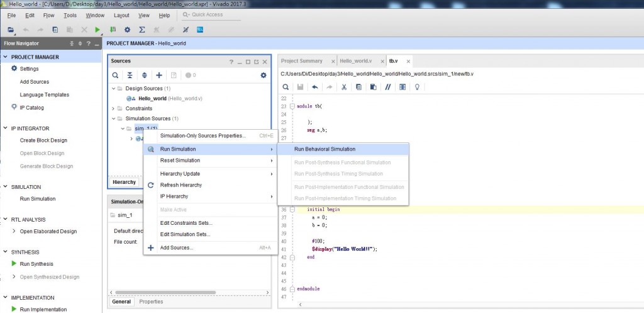
Task: Select Refresh Hierarchy in context menu
Action: click(x=210, y=185)
